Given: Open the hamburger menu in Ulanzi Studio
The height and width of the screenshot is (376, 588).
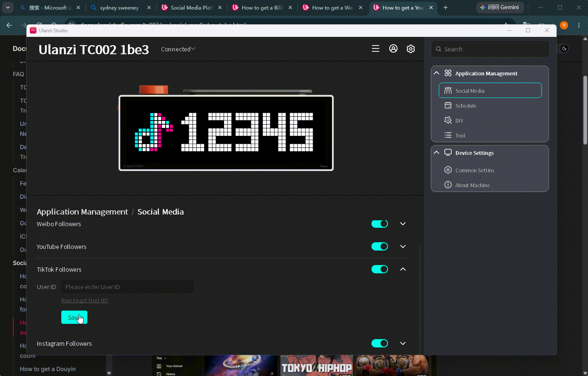Looking at the screenshot, I should [x=376, y=49].
